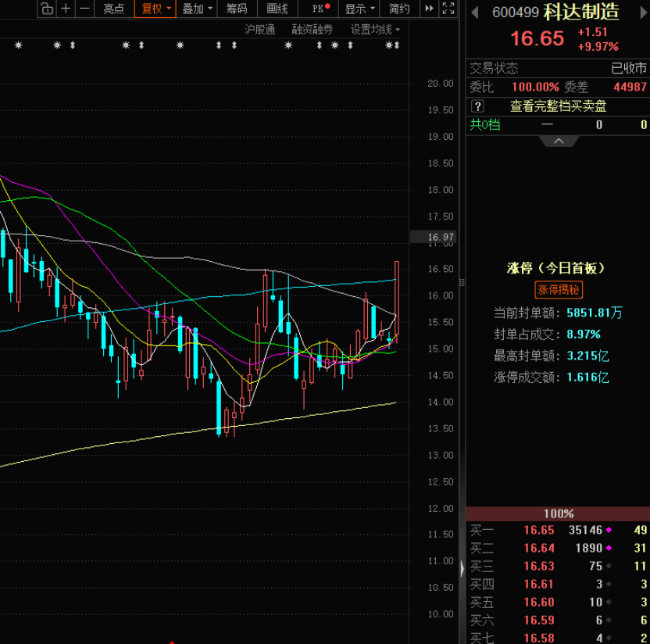
Task: Select the 买一 16.65 bid row
Action: [558, 530]
